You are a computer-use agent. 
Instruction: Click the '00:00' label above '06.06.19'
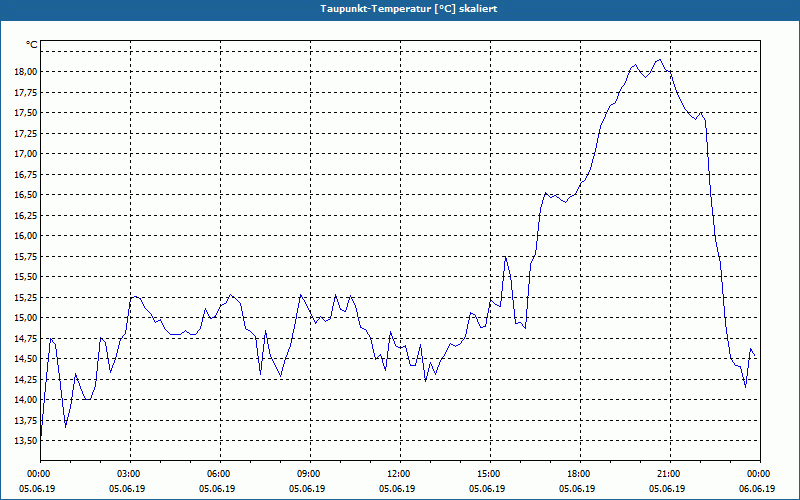[758, 474]
